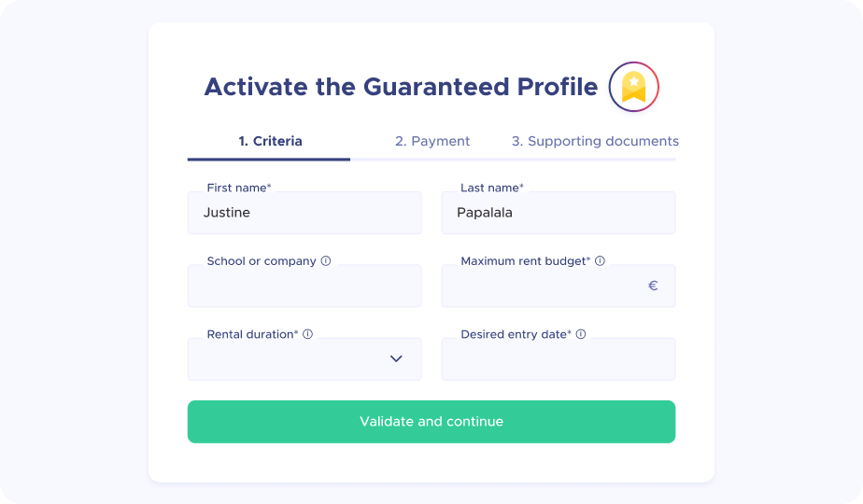Click info icon next to Rental duration
This screenshot has height=504, width=863.
click(307, 334)
